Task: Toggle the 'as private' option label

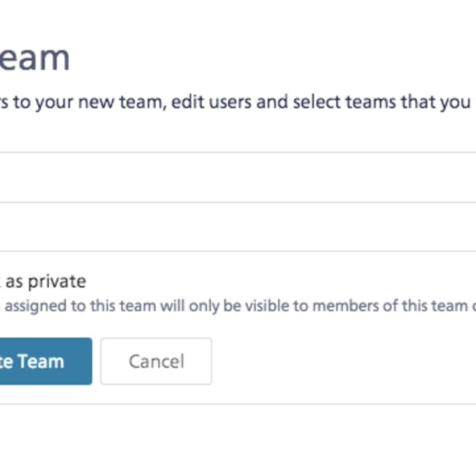Action: (45, 282)
